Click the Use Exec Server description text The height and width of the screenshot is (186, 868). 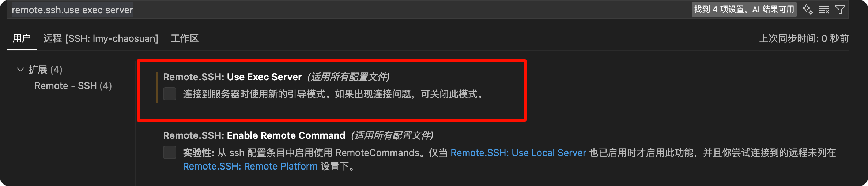[x=334, y=94]
